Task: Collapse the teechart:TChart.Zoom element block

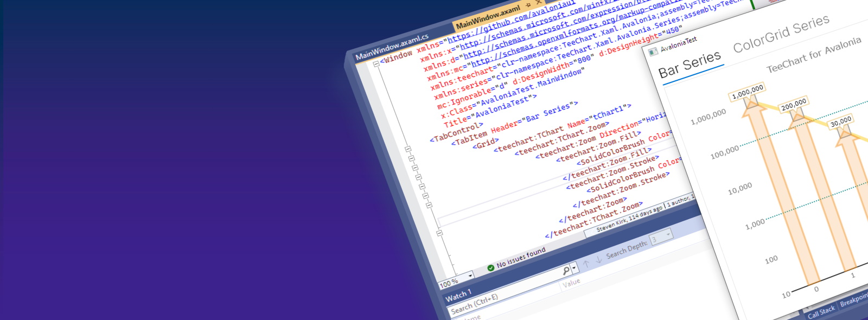Action: tap(422, 186)
